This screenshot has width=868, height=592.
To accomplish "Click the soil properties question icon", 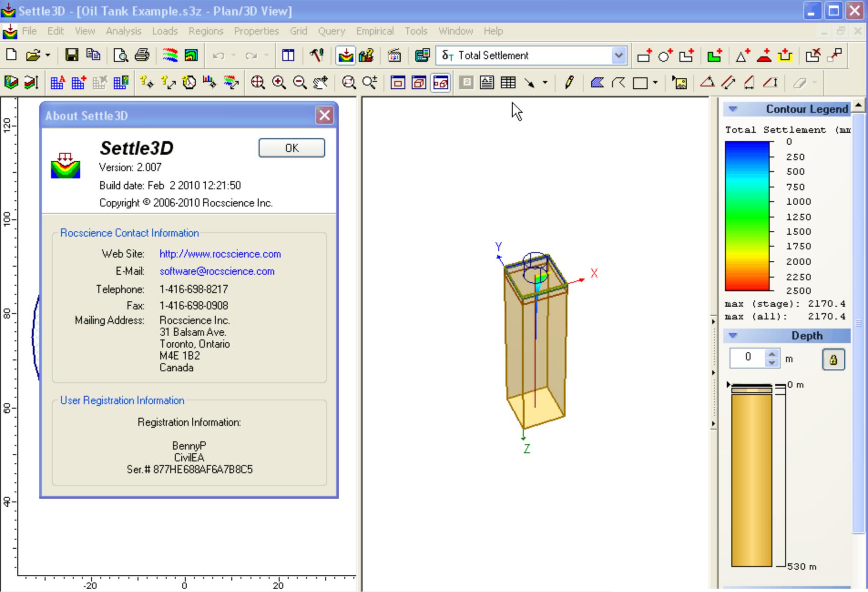I will click(x=366, y=56).
